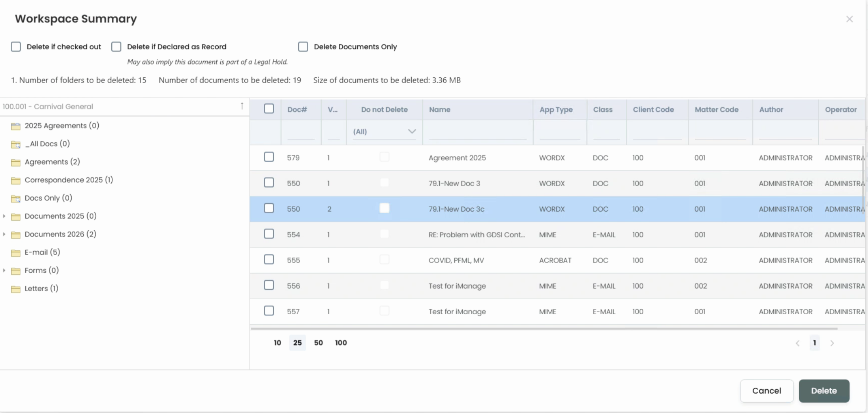
Task: Click the Cancel button
Action: pos(767,391)
